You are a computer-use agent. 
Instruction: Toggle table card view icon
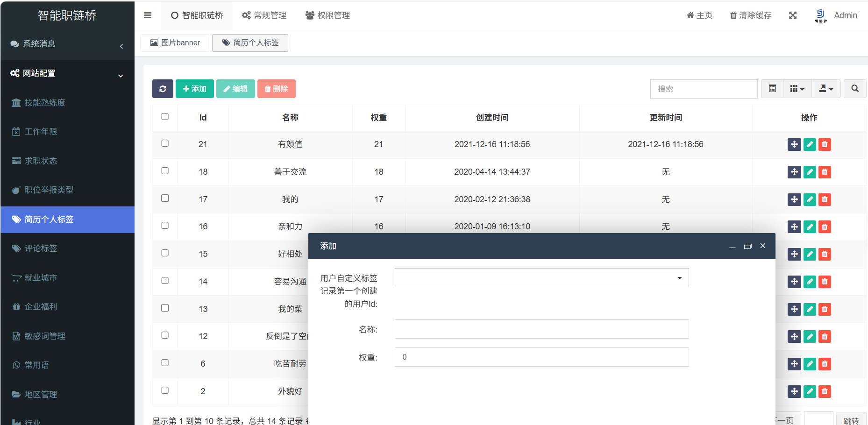(x=772, y=89)
